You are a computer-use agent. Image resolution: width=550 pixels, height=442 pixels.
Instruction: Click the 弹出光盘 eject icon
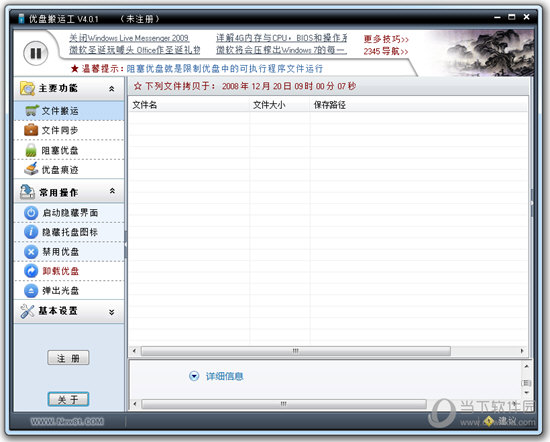tap(31, 290)
